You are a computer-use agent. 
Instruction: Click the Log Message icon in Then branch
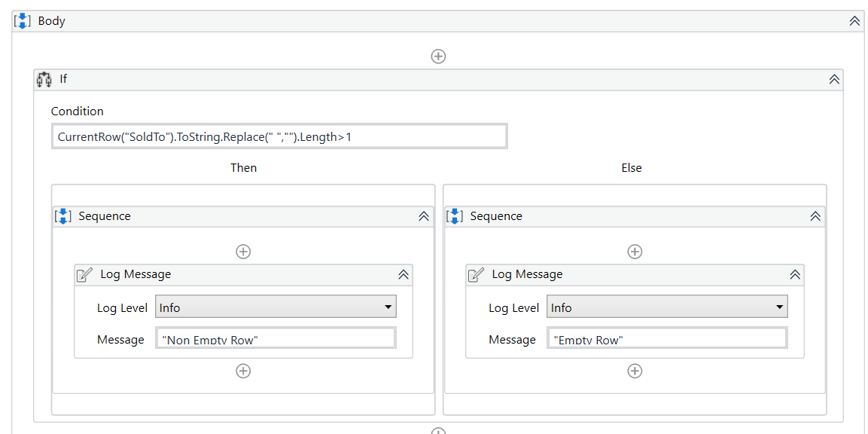click(85, 275)
